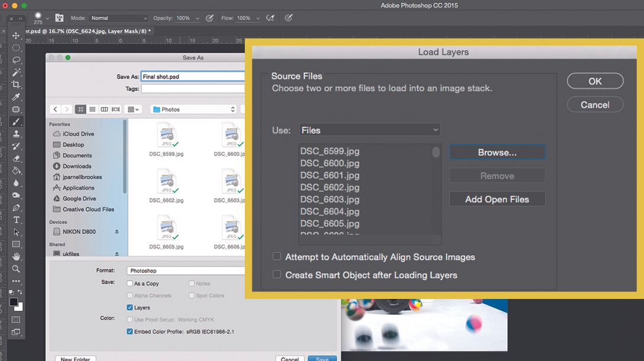The image size is (644, 361).
Task: Select the Zoom tool in toolbar
Action: click(17, 269)
